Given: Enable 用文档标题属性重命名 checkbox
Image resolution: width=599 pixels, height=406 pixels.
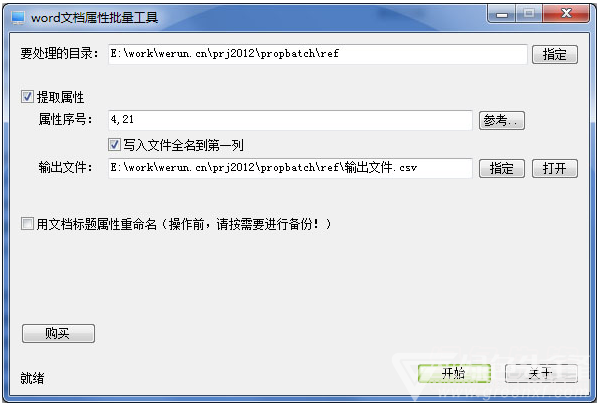Looking at the screenshot, I should coord(27,223).
